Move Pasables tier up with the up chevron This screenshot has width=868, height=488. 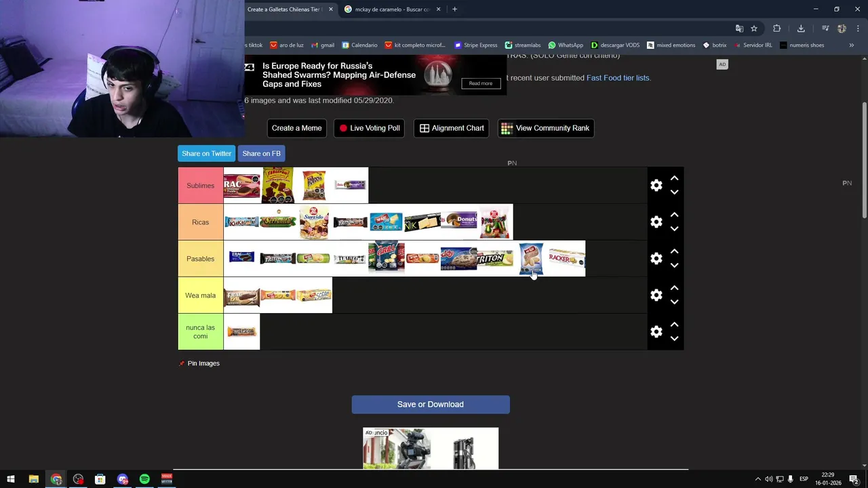(674, 251)
